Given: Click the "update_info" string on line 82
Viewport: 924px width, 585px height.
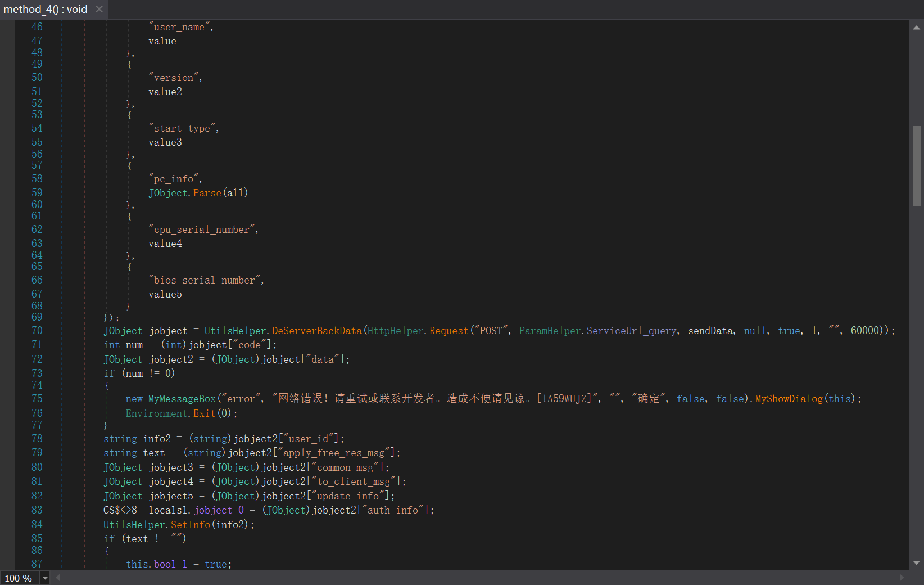Looking at the screenshot, I should pyautogui.click(x=348, y=496).
